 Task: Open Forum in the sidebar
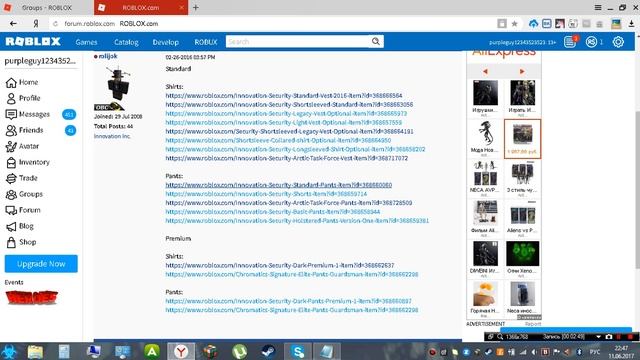[x=23, y=210]
